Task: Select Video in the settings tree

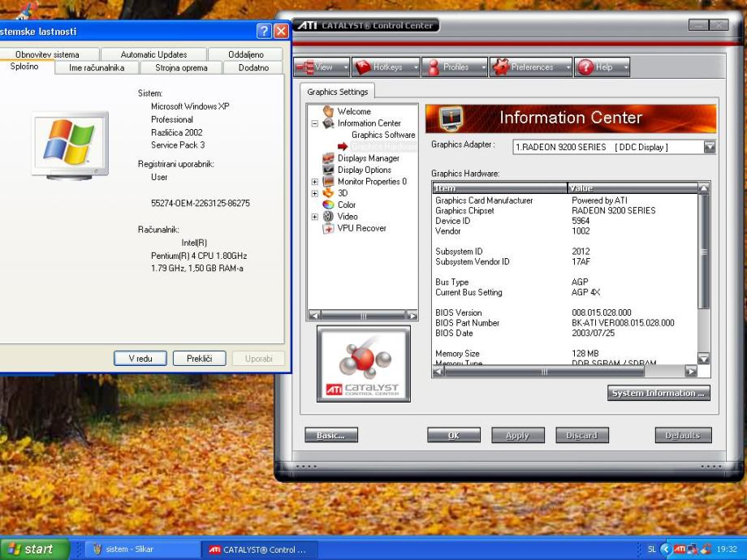Action: pyautogui.click(x=348, y=217)
